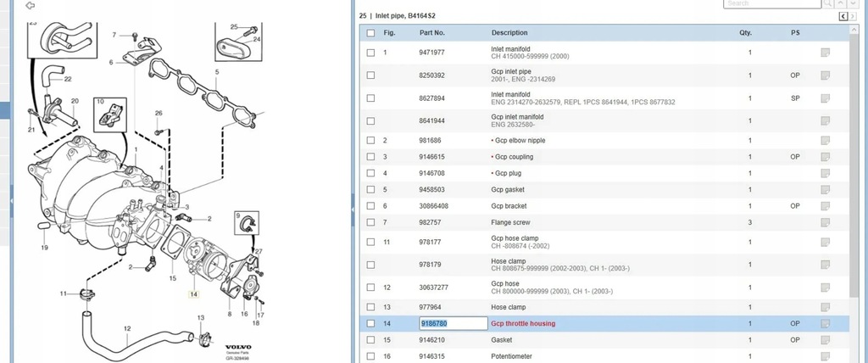This screenshot has height=363, width=868.
Task: Click part number 30866408
Action: [x=433, y=206]
